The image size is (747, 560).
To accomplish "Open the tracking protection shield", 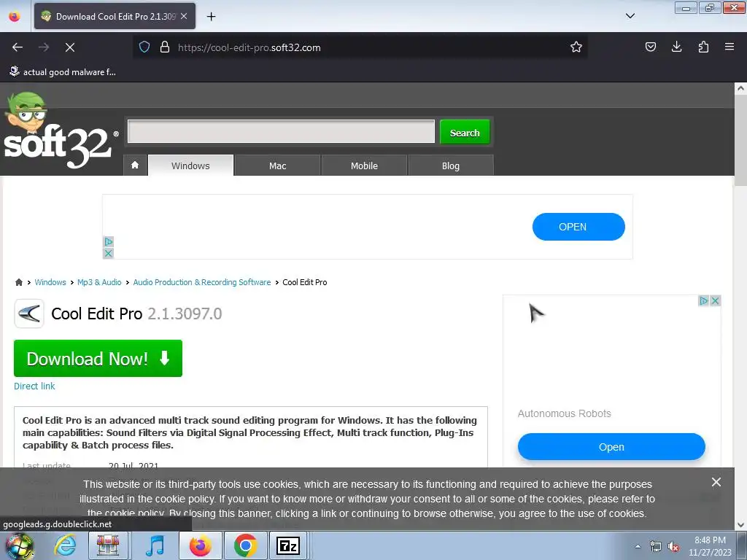I will pos(144,47).
